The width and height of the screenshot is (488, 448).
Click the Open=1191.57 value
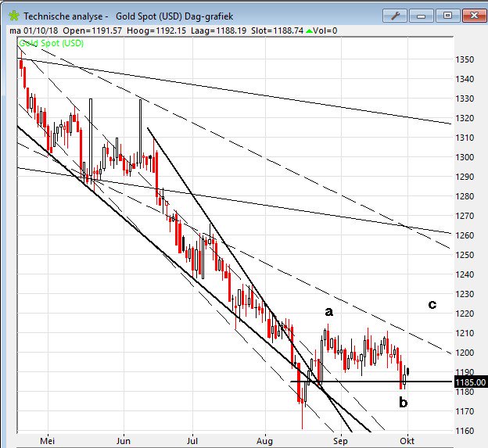click(x=92, y=30)
